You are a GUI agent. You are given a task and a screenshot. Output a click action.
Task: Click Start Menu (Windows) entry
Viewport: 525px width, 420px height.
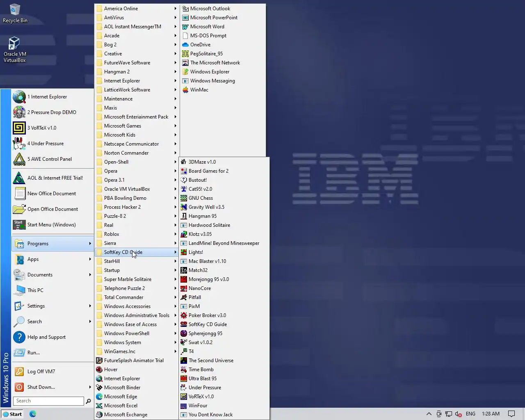click(x=53, y=225)
